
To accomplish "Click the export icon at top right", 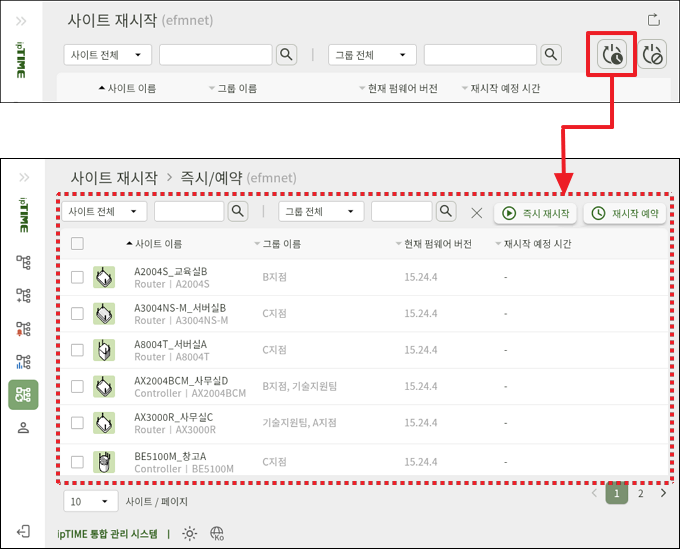I will (655, 19).
